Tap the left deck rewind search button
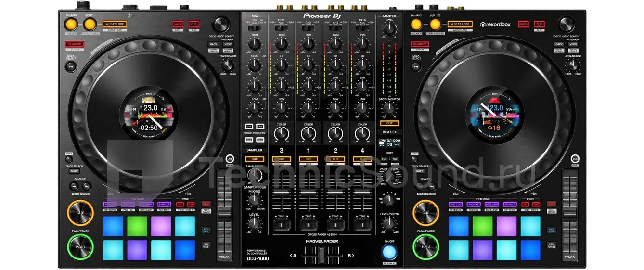The height and width of the screenshot is (270, 644). click(74, 186)
